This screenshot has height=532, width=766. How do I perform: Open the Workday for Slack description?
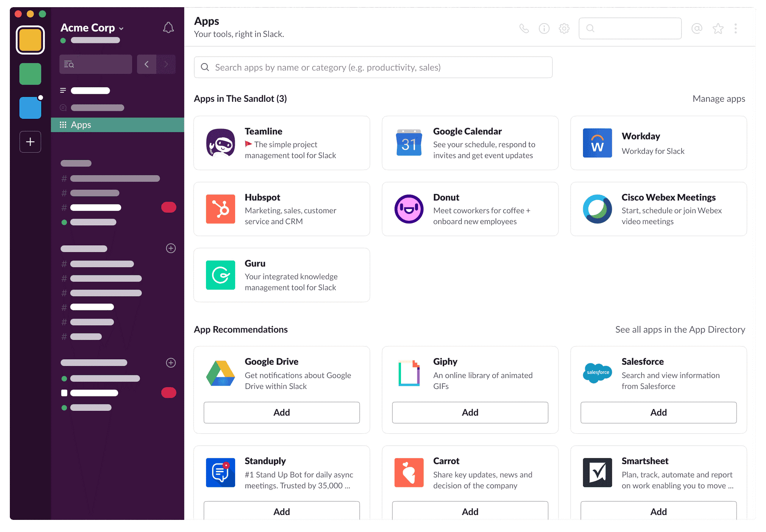click(653, 151)
